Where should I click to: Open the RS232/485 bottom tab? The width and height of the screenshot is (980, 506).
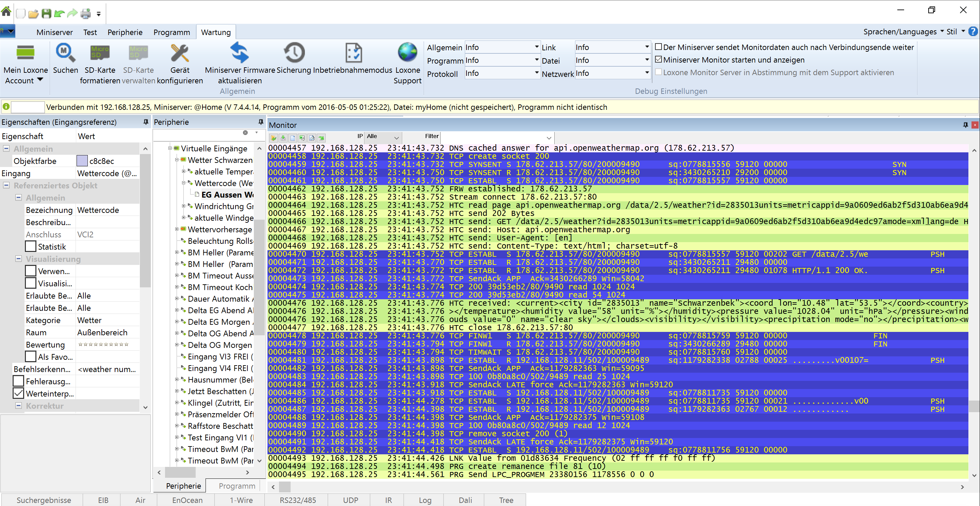pyautogui.click(x=297, y=500)
